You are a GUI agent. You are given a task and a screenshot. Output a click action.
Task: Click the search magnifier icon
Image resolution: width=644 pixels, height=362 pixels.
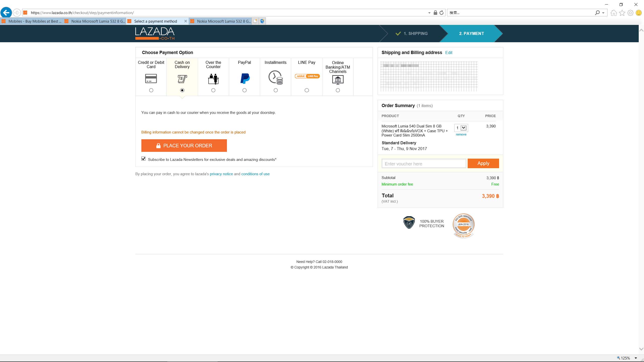coord(597,13)
